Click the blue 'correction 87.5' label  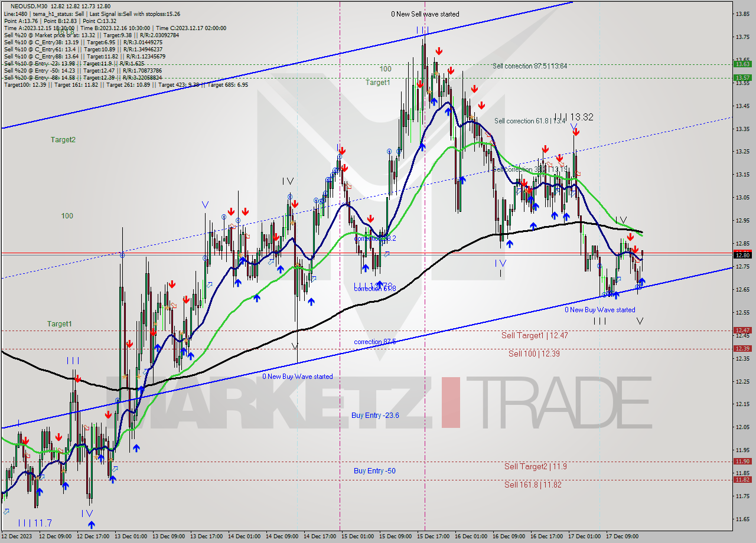pyautogui.click(x=375, y=342)
